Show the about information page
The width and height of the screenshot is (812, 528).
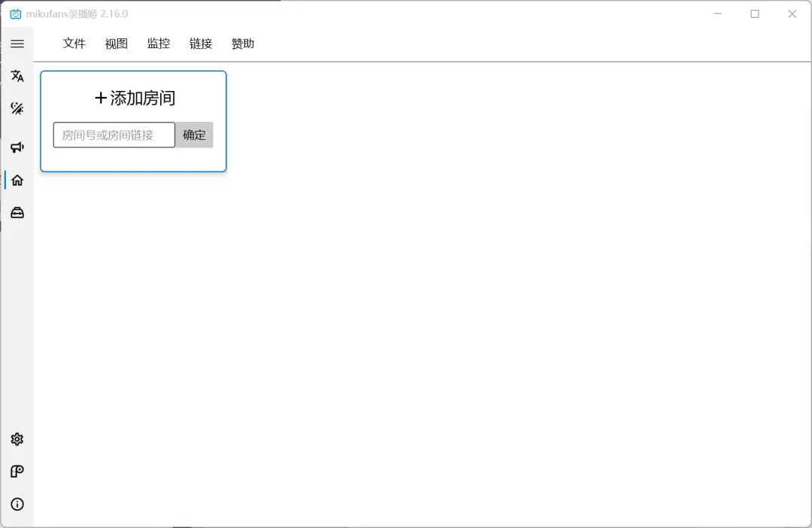(x=17, y=504)
